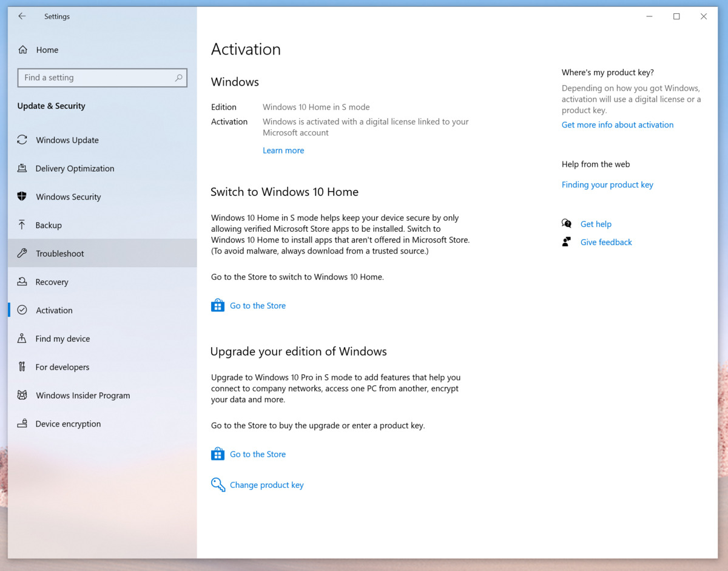Go to Settings Home

103,50
